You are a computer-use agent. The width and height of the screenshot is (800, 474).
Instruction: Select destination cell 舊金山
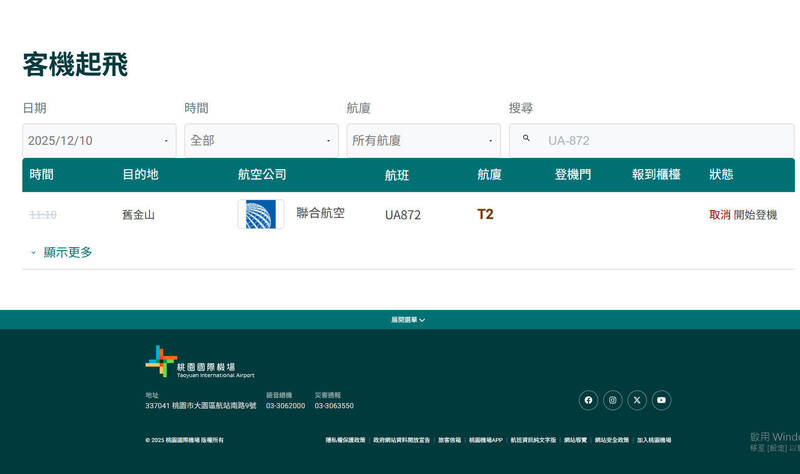point(138,215)
